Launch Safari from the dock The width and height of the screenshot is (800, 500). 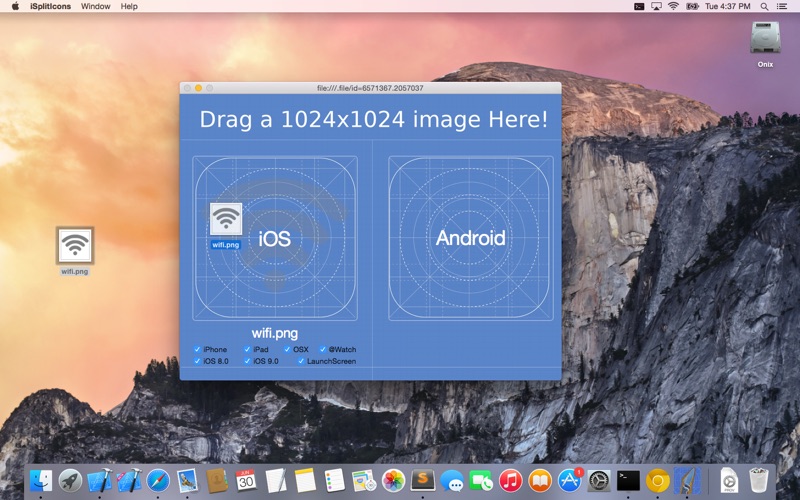(x=158, y=481)
